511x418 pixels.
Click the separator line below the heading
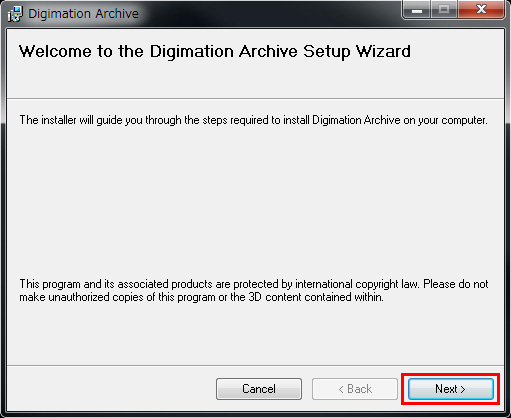(x=255, y=98)
